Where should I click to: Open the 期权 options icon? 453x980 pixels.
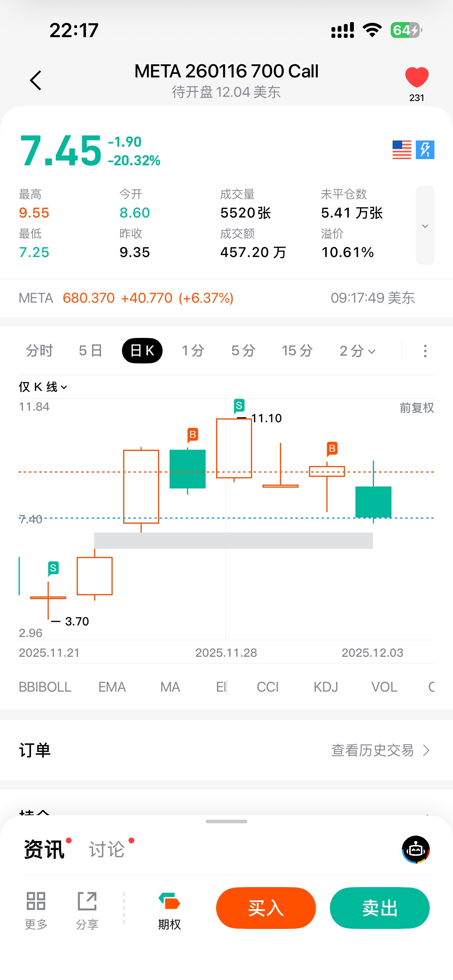coord(169,901)
